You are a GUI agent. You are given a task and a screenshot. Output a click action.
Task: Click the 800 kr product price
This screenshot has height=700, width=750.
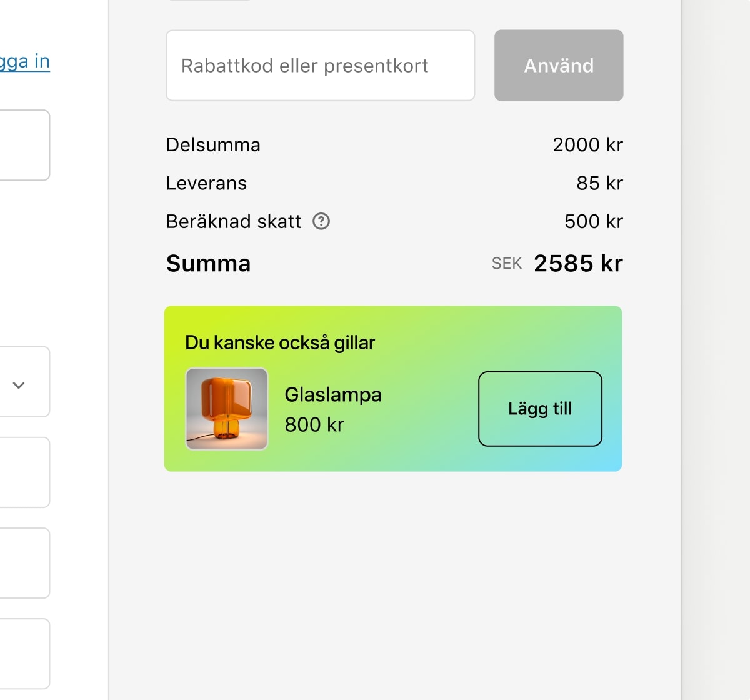(x=314, y=425)
